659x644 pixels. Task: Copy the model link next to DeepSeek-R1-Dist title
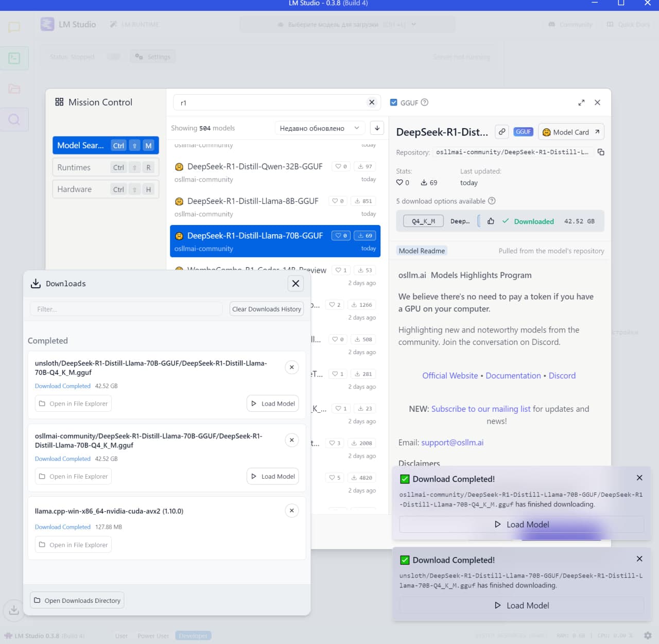pyautogui.click(x=501, y=132)
